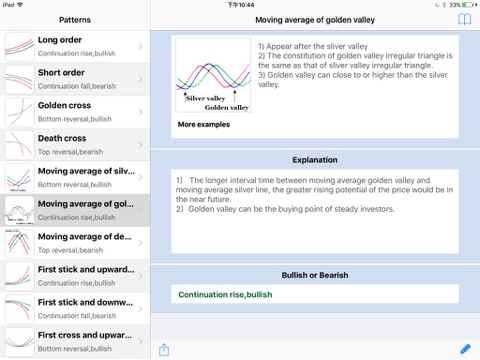
Task: Tap the battery indicator in status bar
Action: pos(469,5)
